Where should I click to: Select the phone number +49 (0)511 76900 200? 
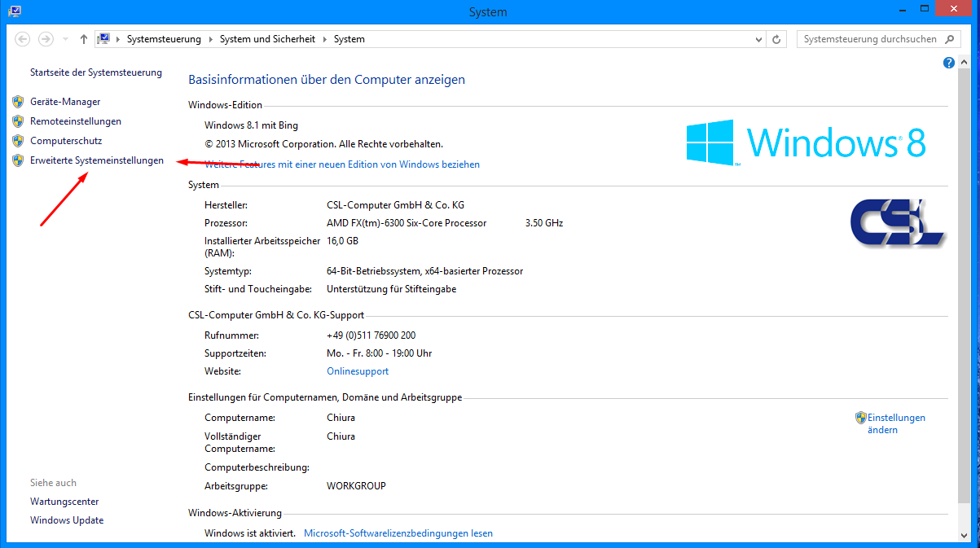[371, 335]
